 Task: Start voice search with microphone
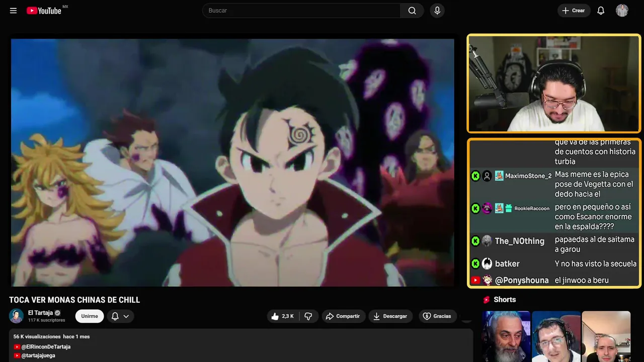tap(437, 11)
